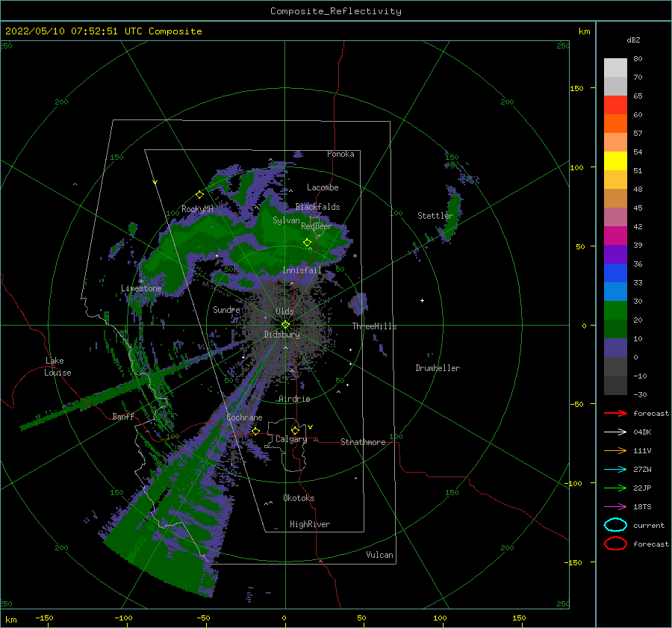The width and height of the screenshot is (672, 628).
Task: Click the green 22JP arrow legend icon
Action: tap(615, 488)
